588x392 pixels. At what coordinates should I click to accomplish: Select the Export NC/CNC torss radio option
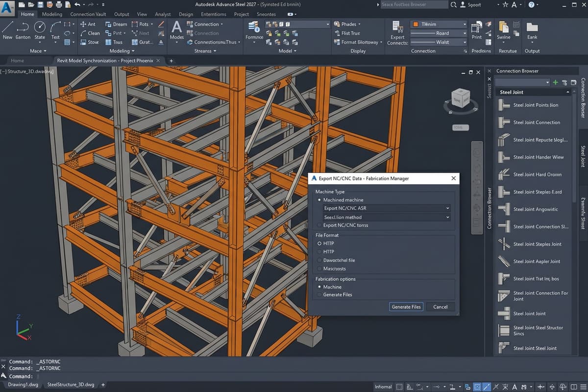[x=319, y=225]
